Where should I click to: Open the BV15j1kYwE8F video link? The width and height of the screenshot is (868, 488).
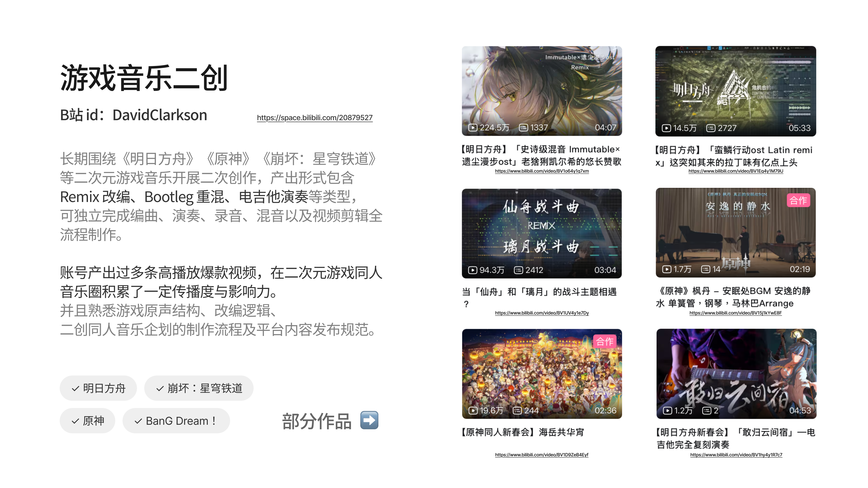click(736, 313)
